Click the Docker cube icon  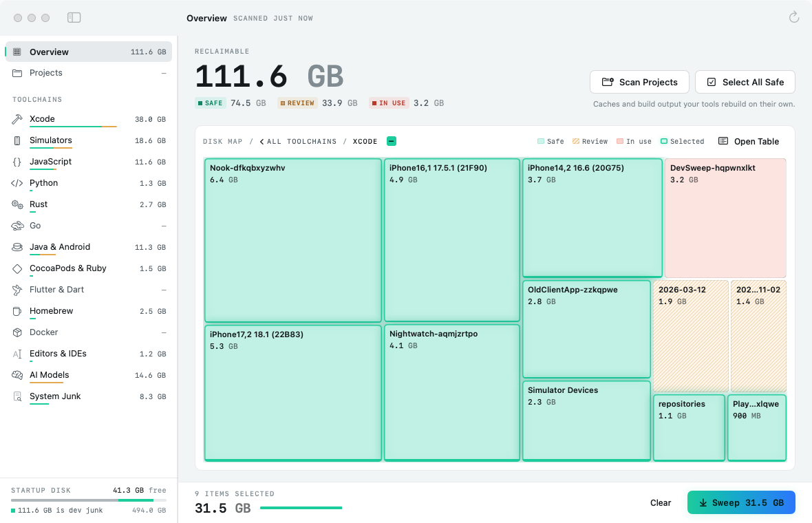(x=17, y=332)
